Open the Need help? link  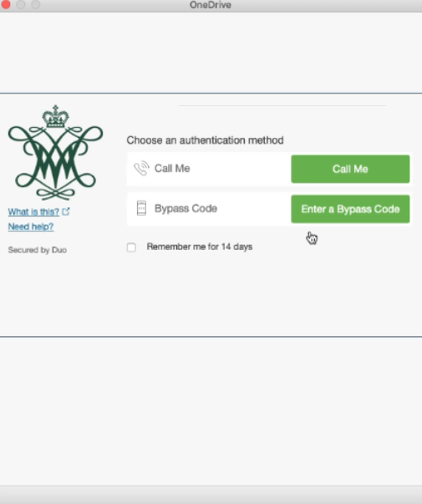pos(31,227)
